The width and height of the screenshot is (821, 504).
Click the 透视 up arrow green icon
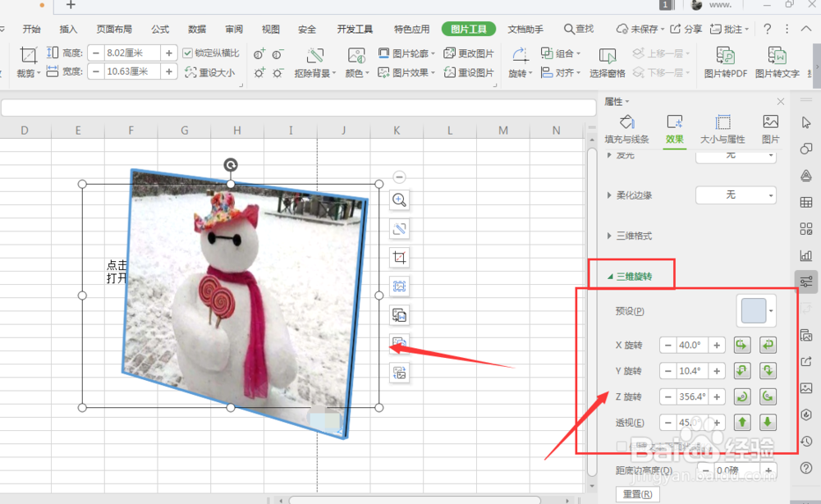point(742,423)
